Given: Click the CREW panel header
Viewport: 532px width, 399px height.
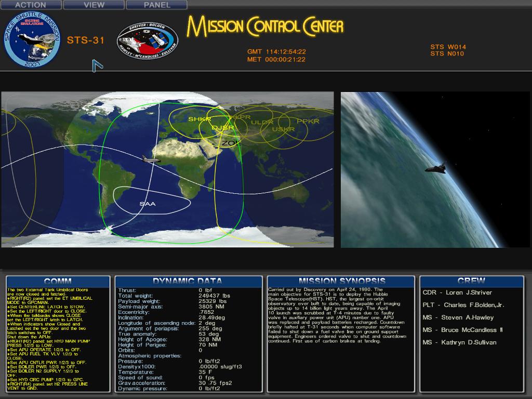Looking at the screenshot, I should pyautogui.click(x=472, y=281).
